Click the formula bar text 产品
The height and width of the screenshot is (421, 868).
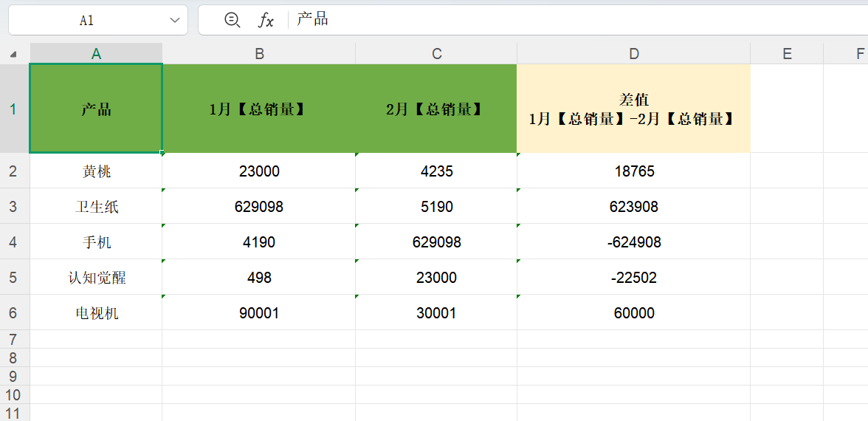tap(312, 20)
